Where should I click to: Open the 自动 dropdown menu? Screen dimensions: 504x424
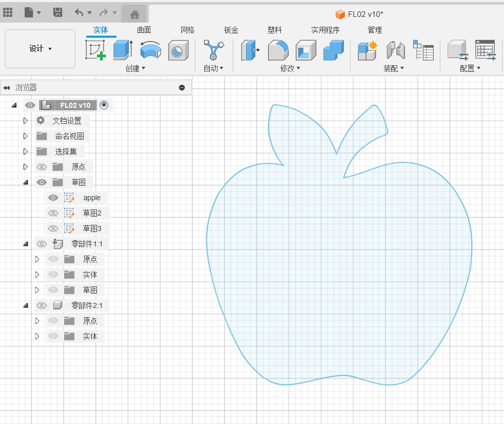pyautogui.click(x=214, y=68)
